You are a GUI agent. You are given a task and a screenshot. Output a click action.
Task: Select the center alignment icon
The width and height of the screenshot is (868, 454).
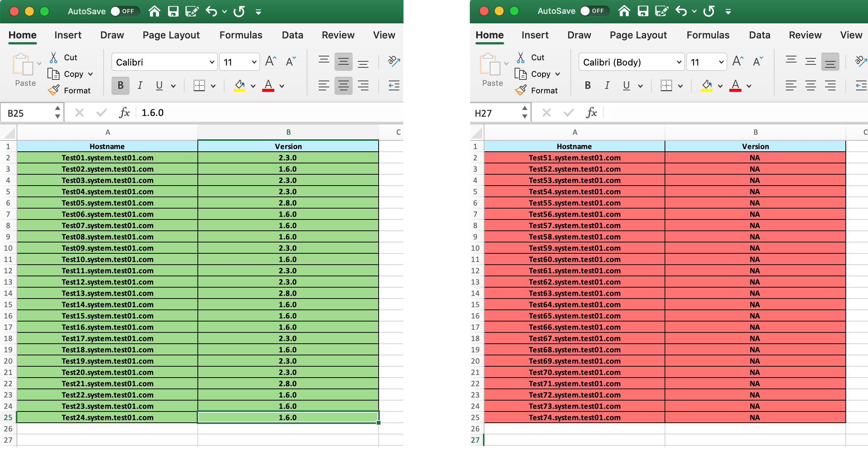tap(343, 85)
